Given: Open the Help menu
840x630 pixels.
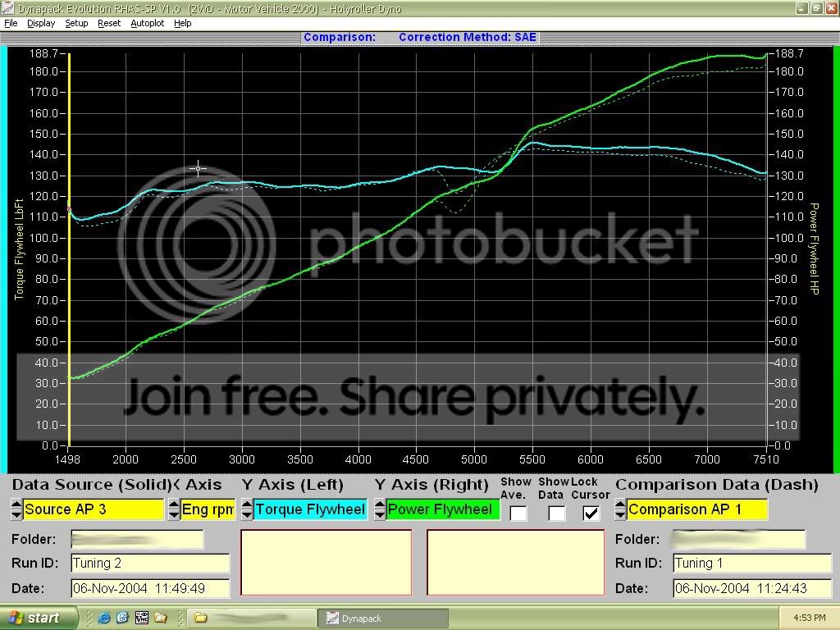Looking at the screenshot, I should pos(182,23).
